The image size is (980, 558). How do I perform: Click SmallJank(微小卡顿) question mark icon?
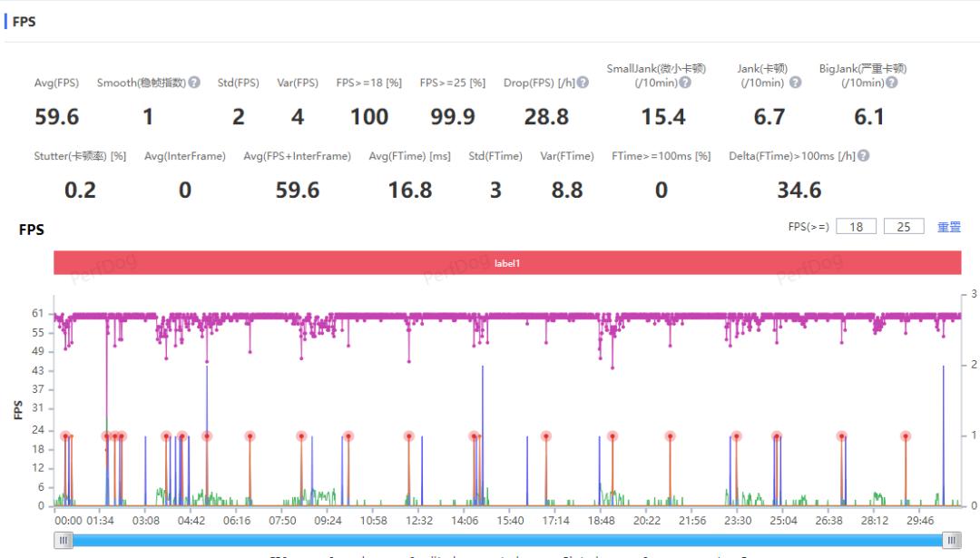(685, 83)
